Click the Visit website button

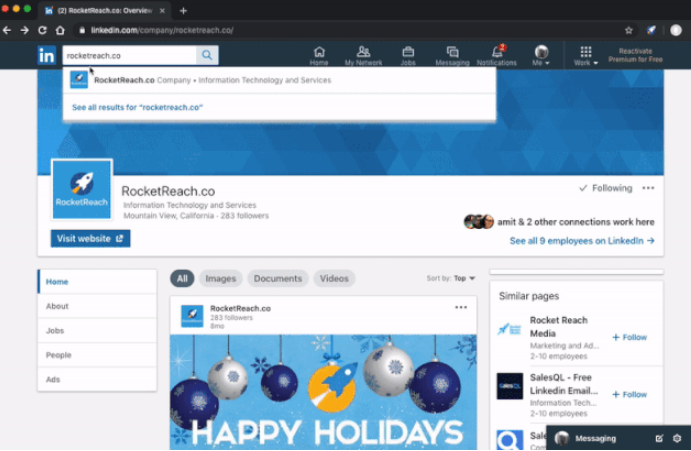click(x=90, y=239)
